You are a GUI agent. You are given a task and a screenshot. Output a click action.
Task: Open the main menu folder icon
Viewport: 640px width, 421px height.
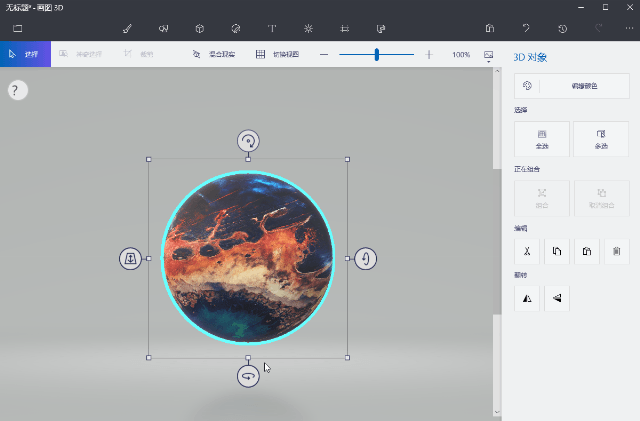tap(17, 28)
